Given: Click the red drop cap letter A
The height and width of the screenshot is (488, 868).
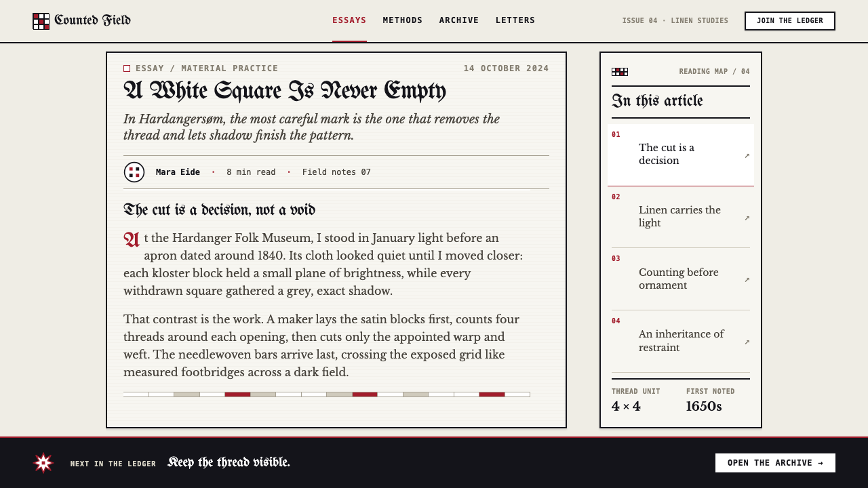Looking at the screenshot, I should [x=132, y=240].
